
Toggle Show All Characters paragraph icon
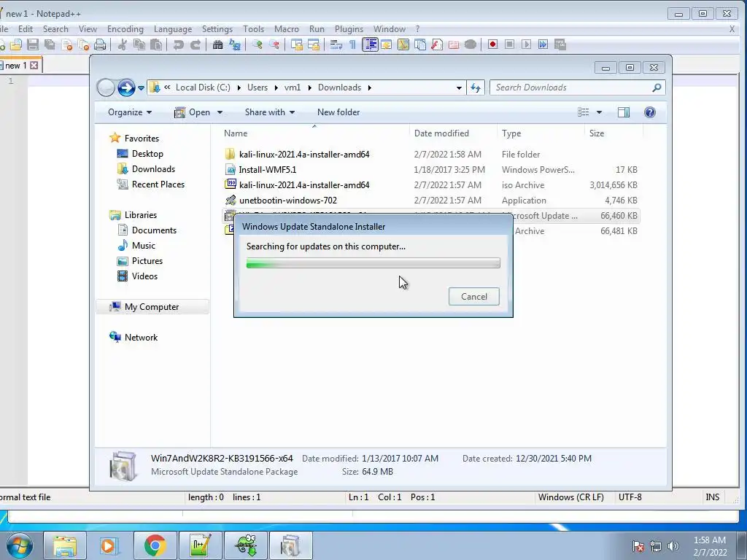pyautogui.click(x=352, y=44)
